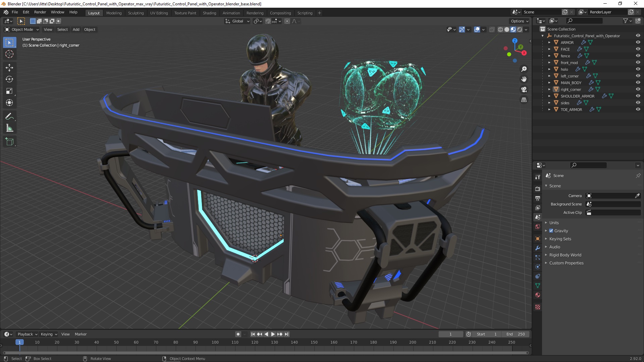Click the current frame number field

point(450,334)
